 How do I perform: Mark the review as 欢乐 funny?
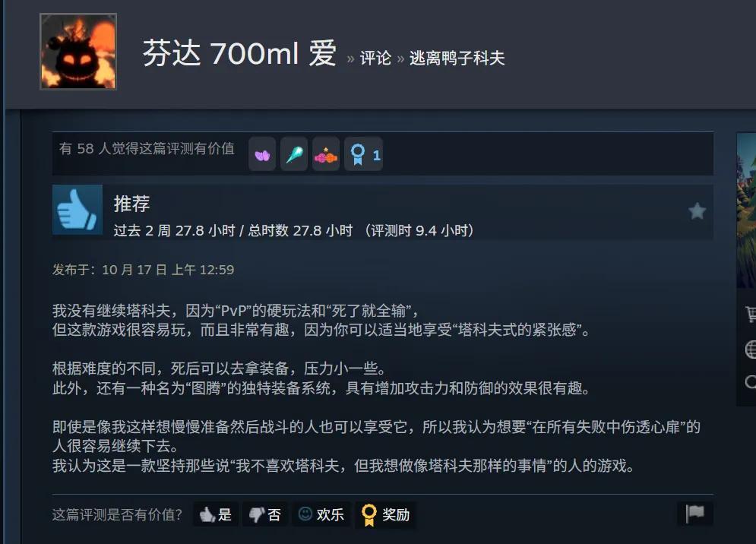pos(321,514)
